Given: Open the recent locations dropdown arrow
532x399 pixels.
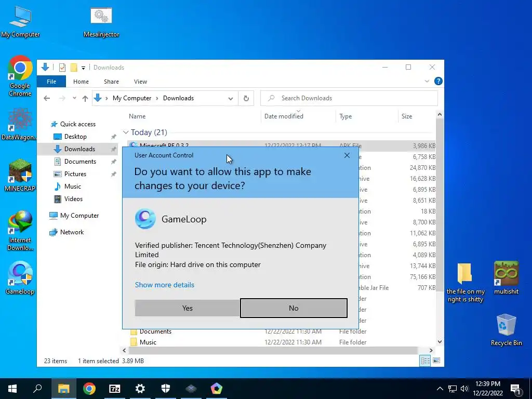Looking at the screenshot, I should pos(74,98).
